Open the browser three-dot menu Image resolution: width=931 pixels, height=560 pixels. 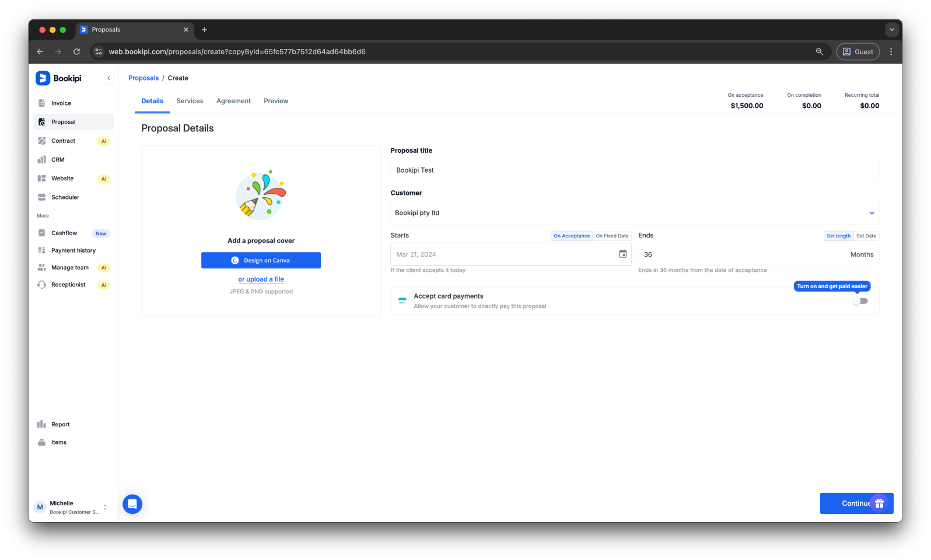point(891,51)
